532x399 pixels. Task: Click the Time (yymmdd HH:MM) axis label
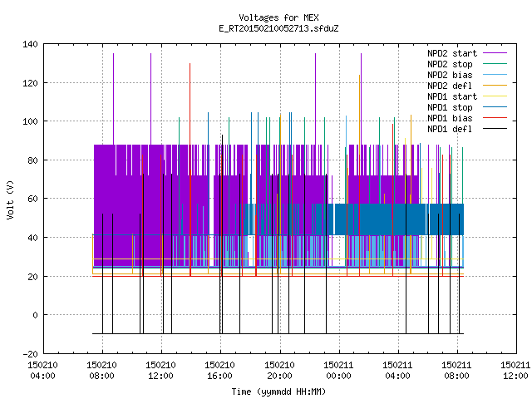(x=278, y=392)
